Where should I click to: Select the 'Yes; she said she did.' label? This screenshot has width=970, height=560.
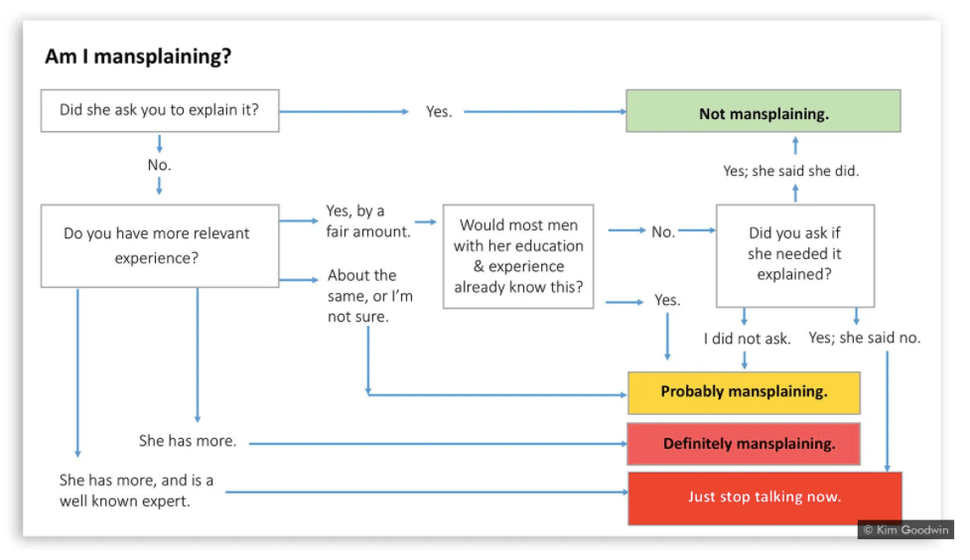point(790,171)
